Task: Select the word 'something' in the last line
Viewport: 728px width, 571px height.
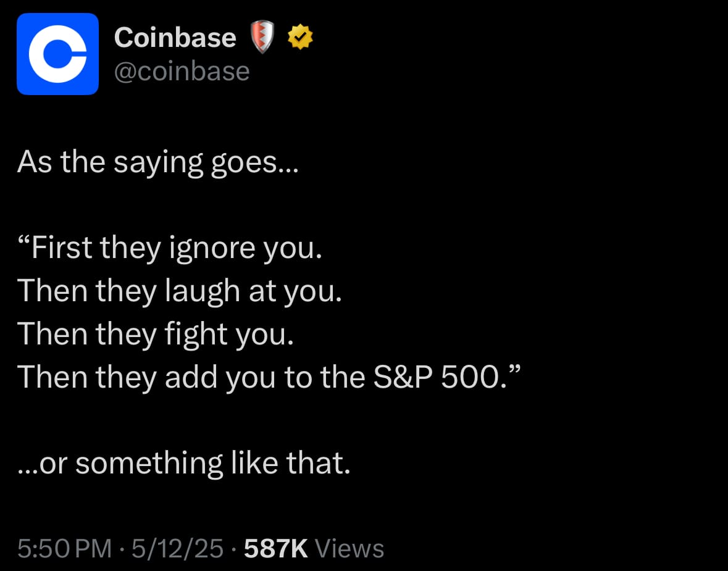Action: coord(149,464)
